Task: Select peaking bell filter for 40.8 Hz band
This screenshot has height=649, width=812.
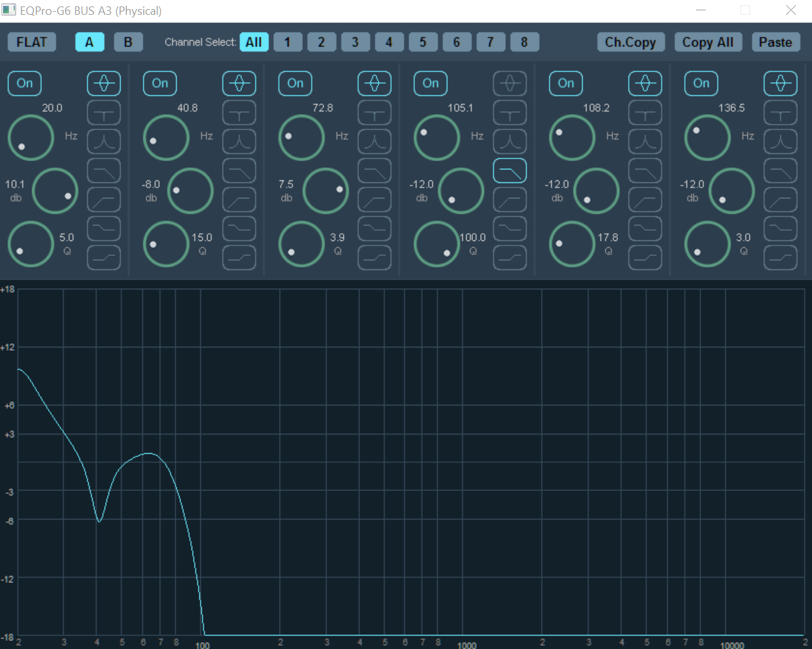Action: [x=239, y=83]
